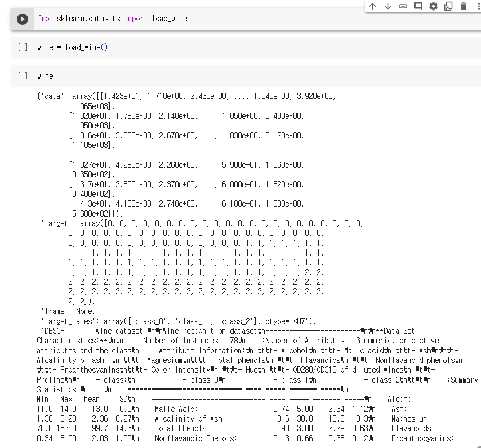Mirror cell in tab icon
481x448 pixels.
(448, 6)
